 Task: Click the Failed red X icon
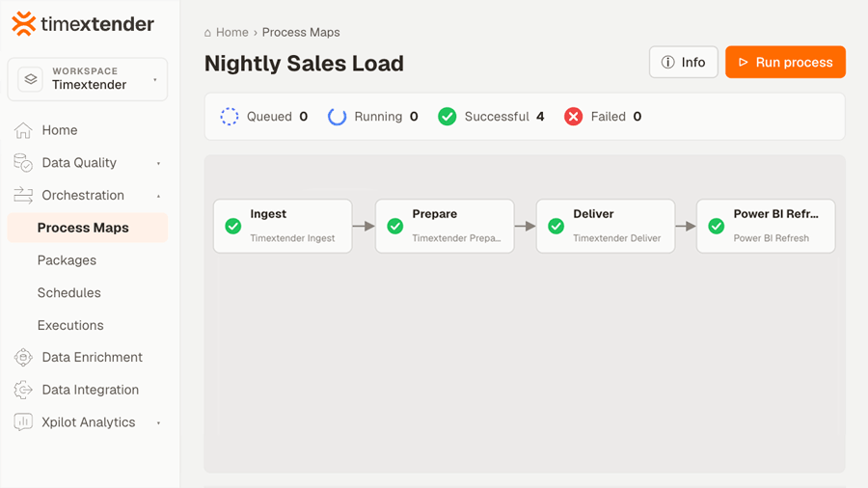click(574, 116)
